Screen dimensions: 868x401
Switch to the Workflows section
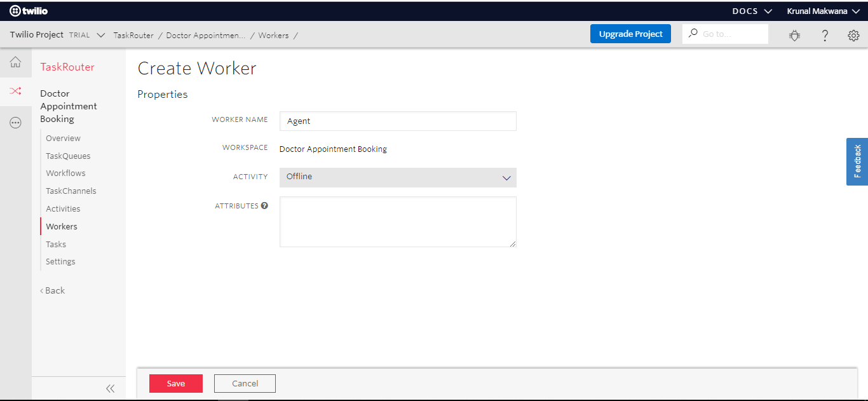coord(65,173)
